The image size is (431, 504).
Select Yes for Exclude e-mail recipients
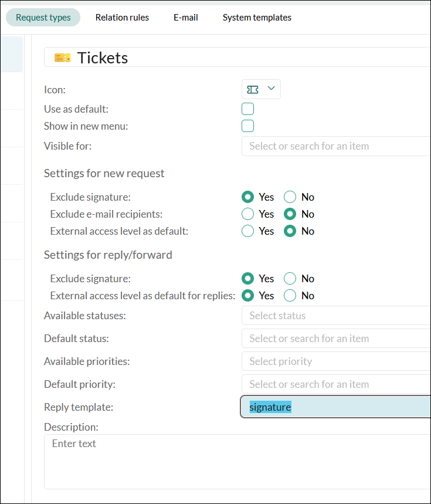248,214
